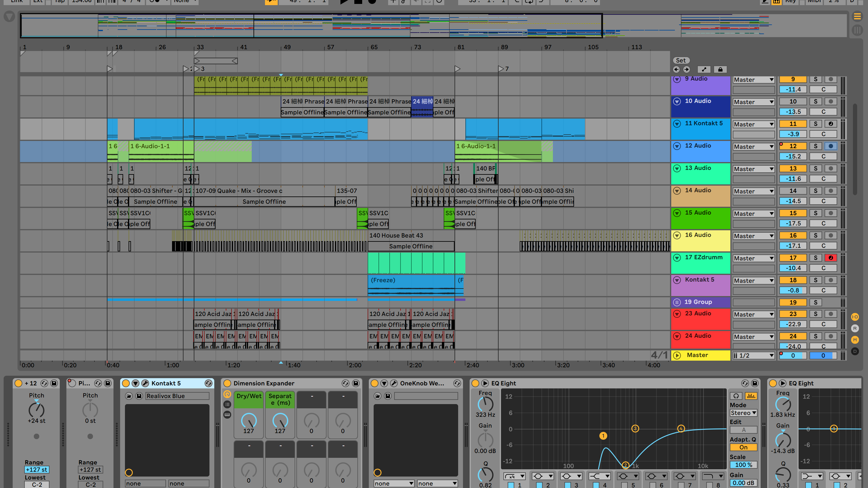Screen dimensions: 868x488
Task: Select the 12 Audio track header
Action: (x=700, y=151)
